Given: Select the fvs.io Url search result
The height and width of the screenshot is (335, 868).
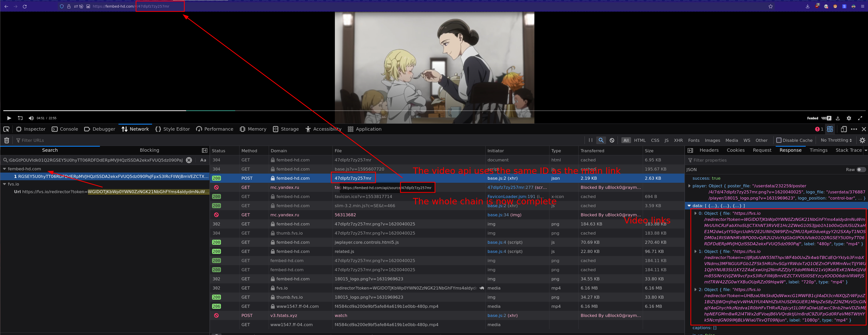Looking at the screenshot, I should click(x=104, y=192).
